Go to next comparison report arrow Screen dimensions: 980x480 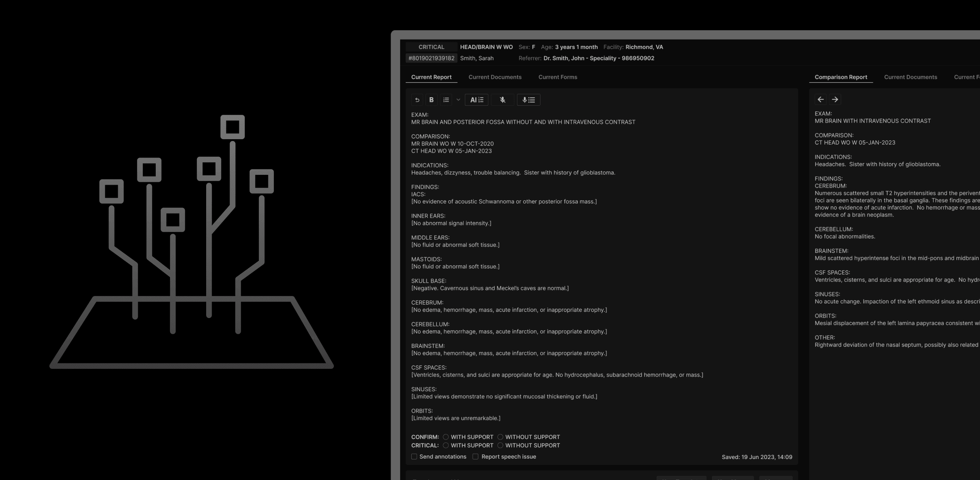835,99
